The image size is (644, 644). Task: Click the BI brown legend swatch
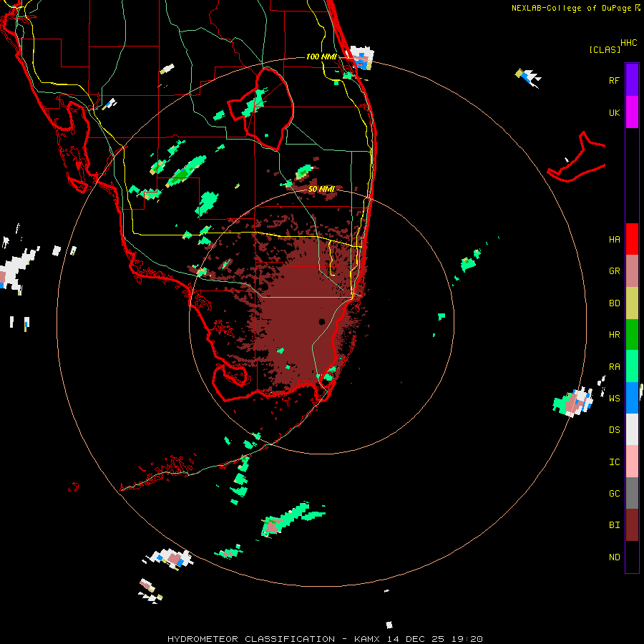coord(632,525)
